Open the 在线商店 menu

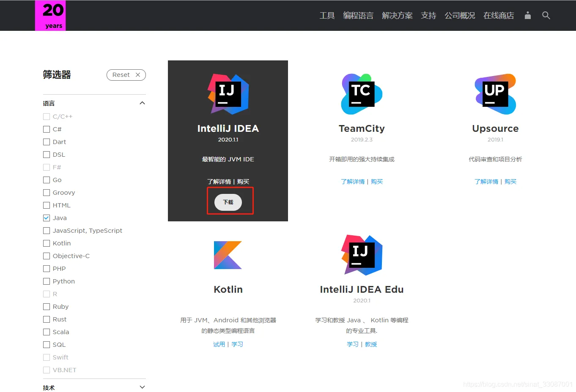[499, 16]
